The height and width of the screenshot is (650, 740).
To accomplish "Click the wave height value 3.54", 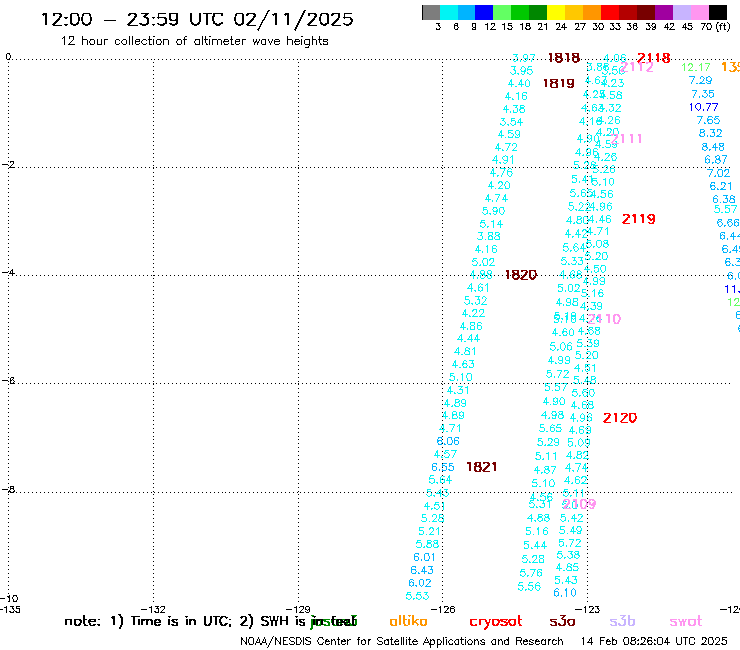I will pyautogui.click(x=511, y=122).
